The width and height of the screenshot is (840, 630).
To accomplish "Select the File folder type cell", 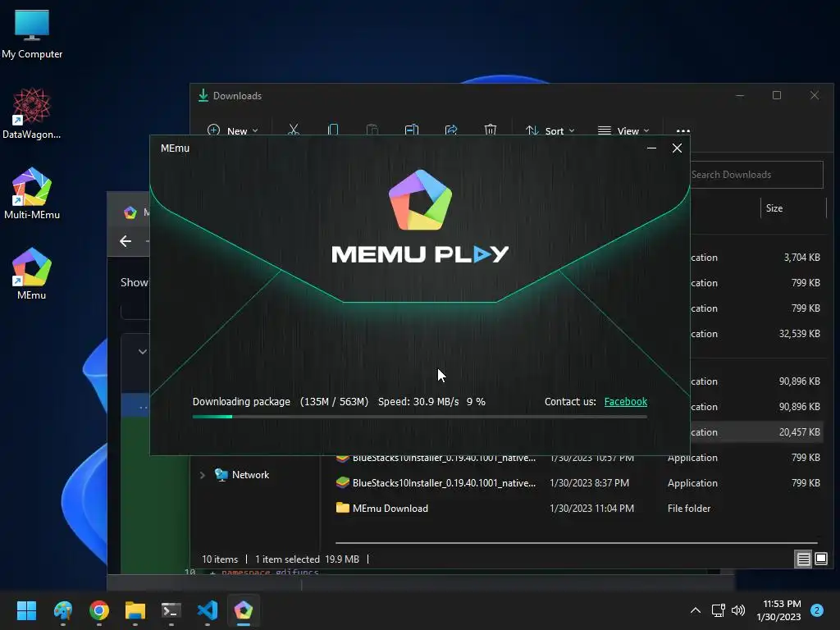I will point(689,509).
